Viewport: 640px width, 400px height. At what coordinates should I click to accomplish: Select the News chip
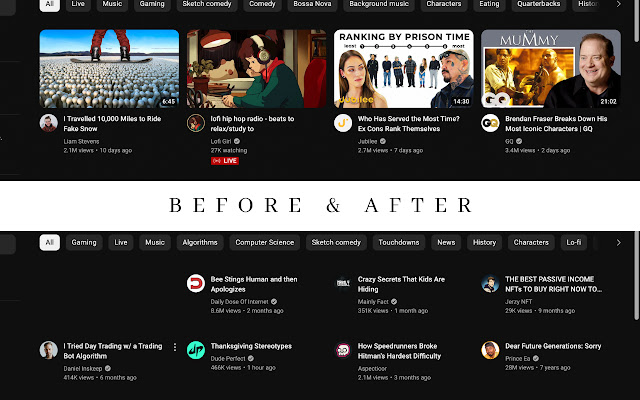[x=446, y=242]
